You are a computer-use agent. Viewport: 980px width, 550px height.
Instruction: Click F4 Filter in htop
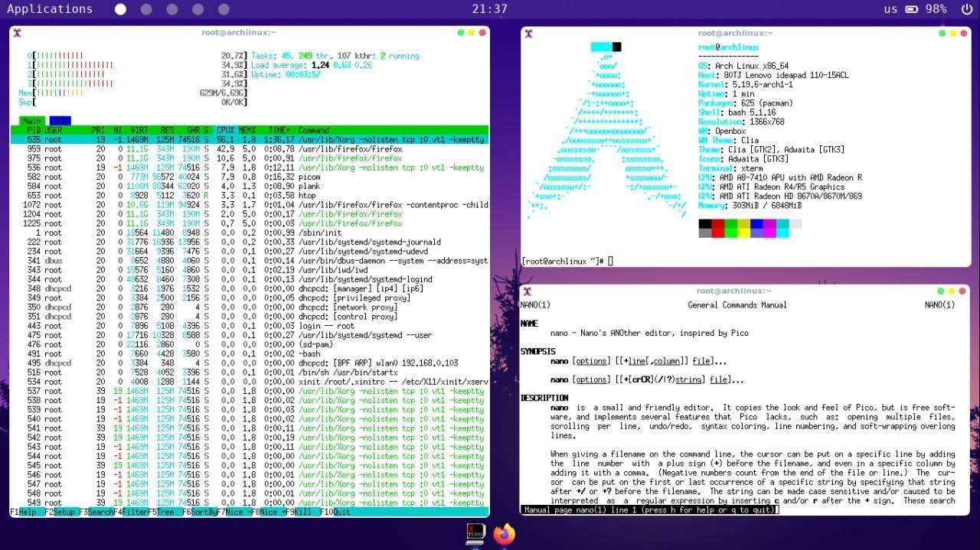[132, 512]
